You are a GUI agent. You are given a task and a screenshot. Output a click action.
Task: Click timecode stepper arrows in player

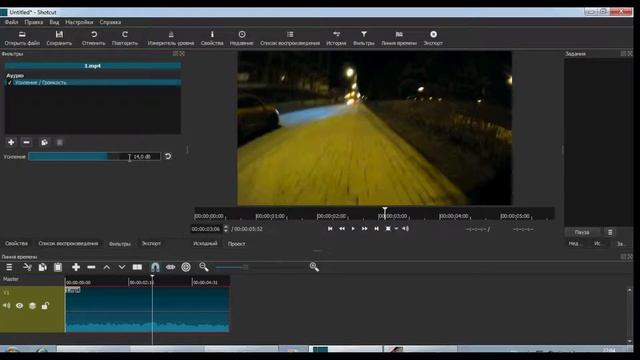pos(226,229)
